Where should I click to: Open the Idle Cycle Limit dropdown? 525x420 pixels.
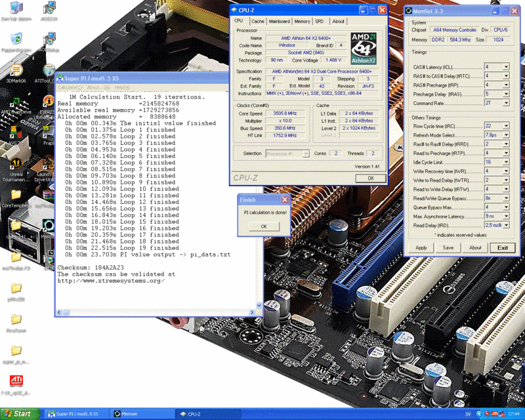pos(506,162)
